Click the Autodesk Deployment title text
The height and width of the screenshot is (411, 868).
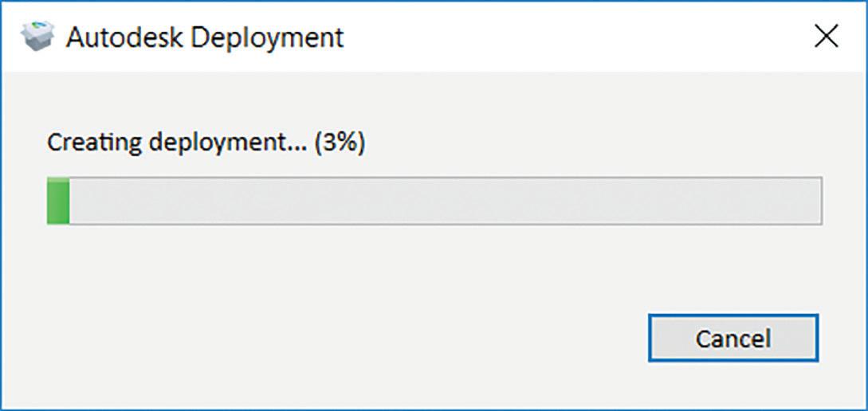click(x=205, y=37)
